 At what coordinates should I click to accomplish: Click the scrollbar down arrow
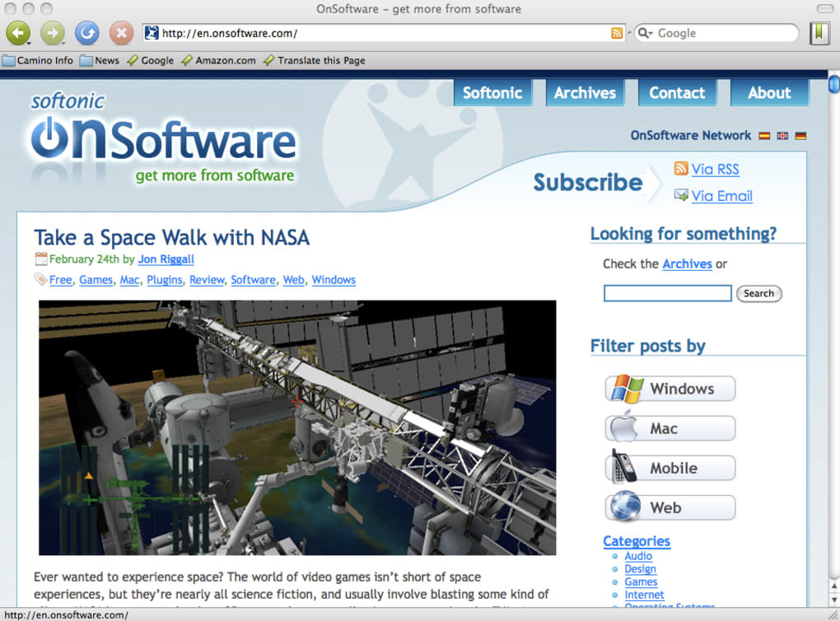click(x=834, y=600)
